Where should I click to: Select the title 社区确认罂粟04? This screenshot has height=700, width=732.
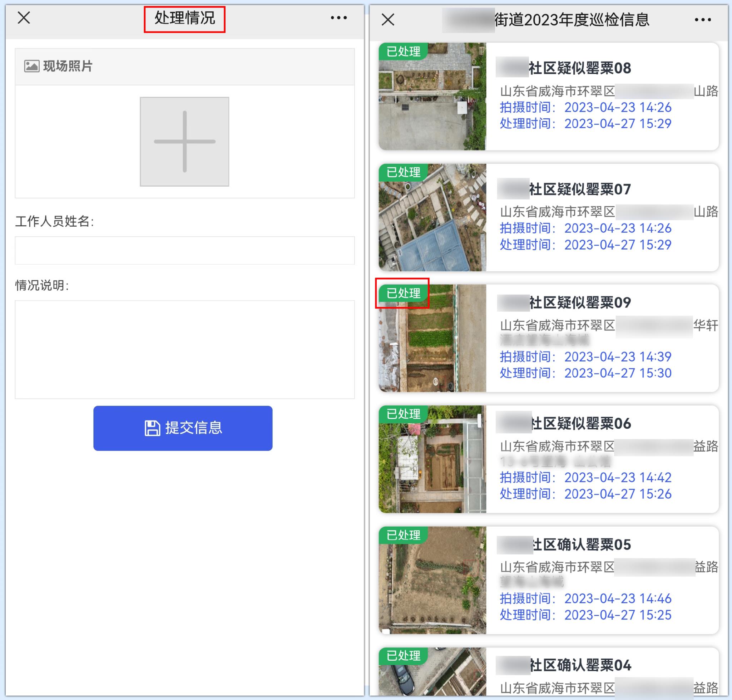click(x=580, y=665)
